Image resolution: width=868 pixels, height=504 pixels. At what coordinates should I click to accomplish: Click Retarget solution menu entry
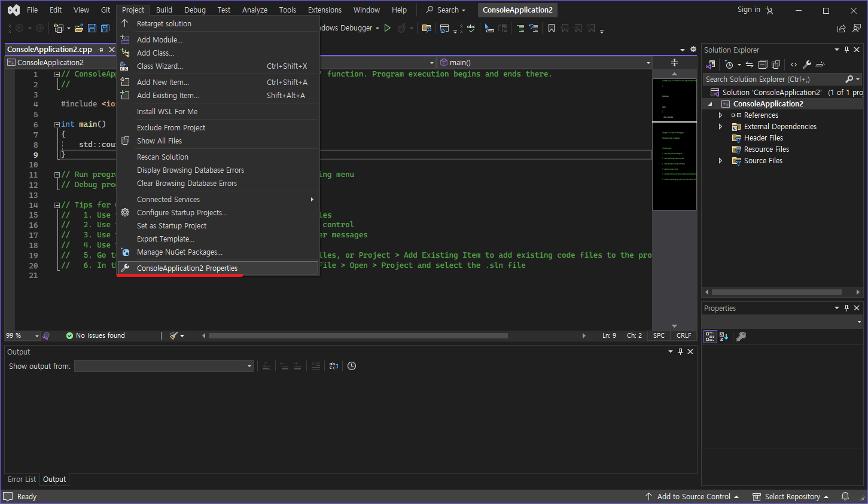(218, 24)
